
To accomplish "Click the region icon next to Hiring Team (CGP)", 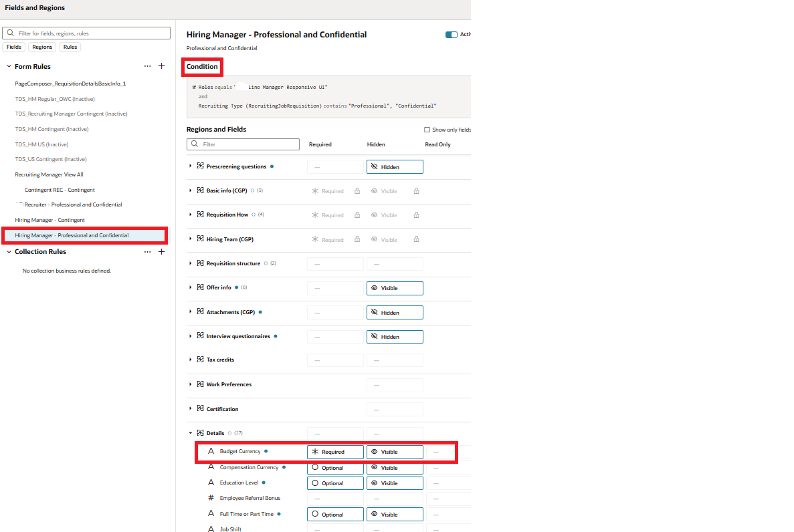I will coord(200,239).
